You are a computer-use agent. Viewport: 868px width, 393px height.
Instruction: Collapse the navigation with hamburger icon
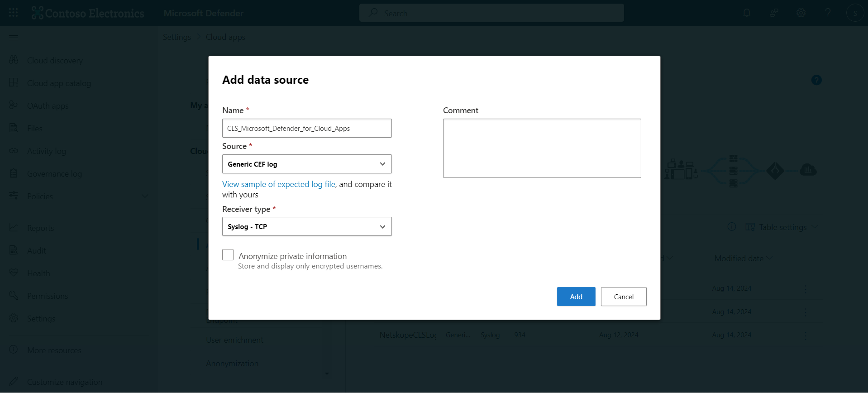(x=14, y=38)
